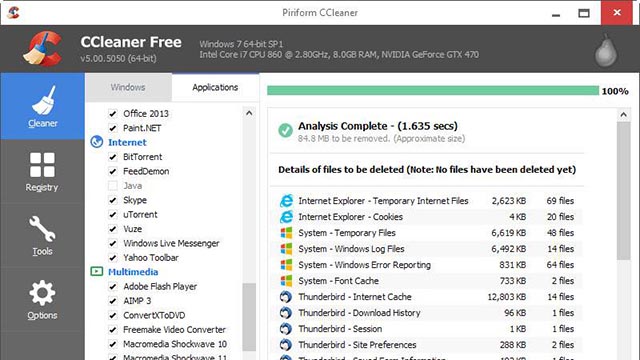This screenshot has width=640, height=360.
Task: Open the Tools section
Action: 42,236
